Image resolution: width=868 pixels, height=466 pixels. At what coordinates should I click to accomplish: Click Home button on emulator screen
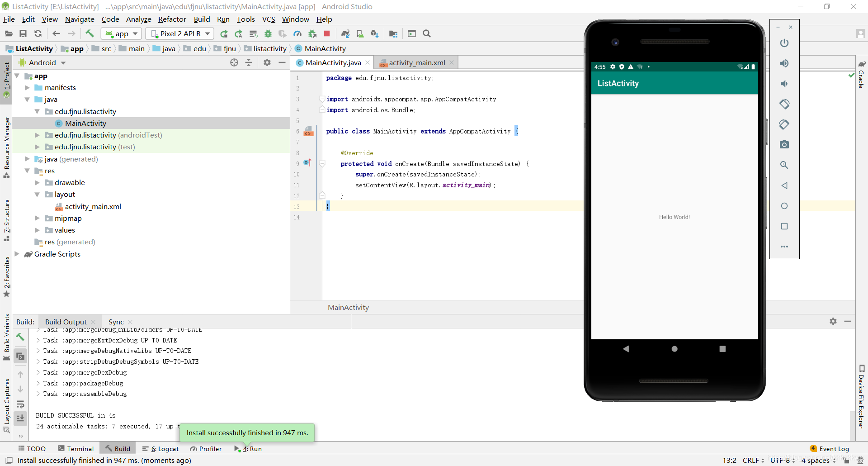click(675, 349)
